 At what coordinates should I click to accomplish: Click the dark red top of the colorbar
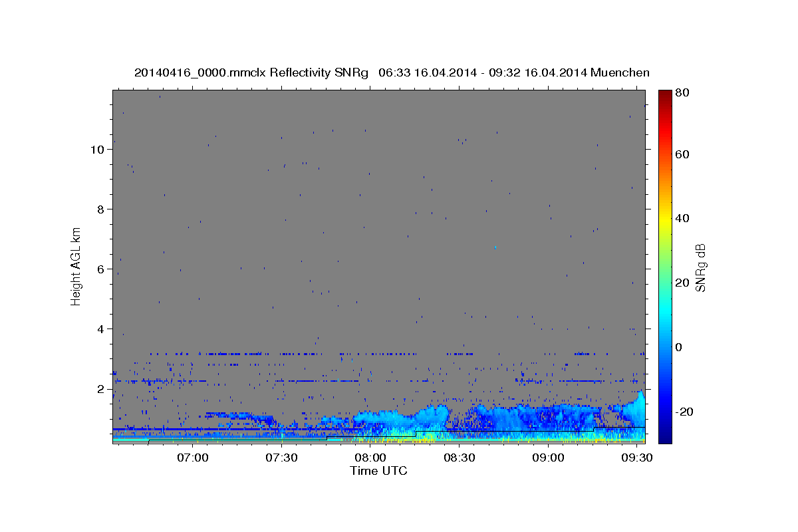point(664,96)
